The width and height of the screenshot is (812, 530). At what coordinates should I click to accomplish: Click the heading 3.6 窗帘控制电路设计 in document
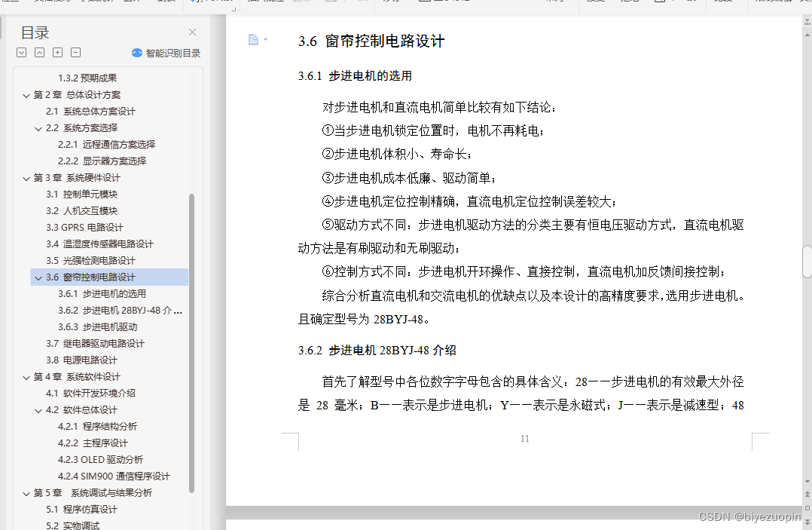371,41
